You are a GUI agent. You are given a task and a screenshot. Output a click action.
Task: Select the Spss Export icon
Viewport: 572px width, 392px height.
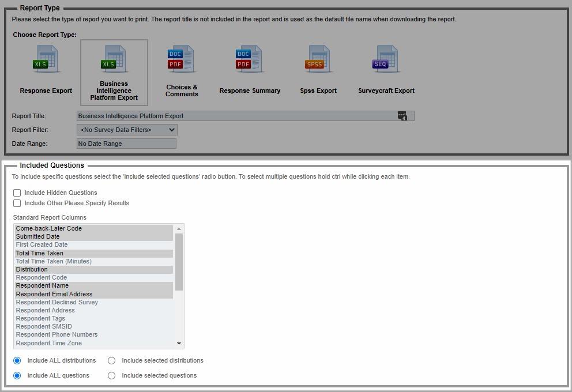click(x=318, y=59)
